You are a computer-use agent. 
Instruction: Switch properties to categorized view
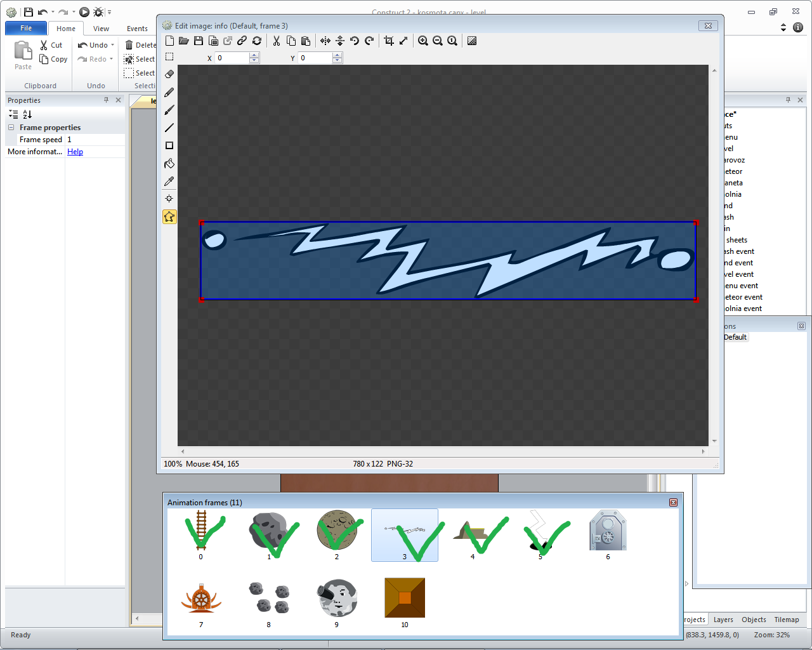(x=13, y=114)
